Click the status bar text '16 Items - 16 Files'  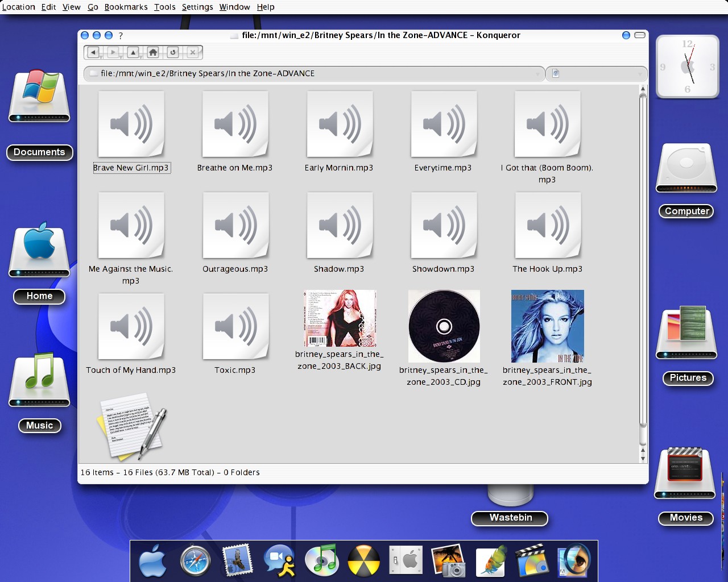click(x=170, y=472)
